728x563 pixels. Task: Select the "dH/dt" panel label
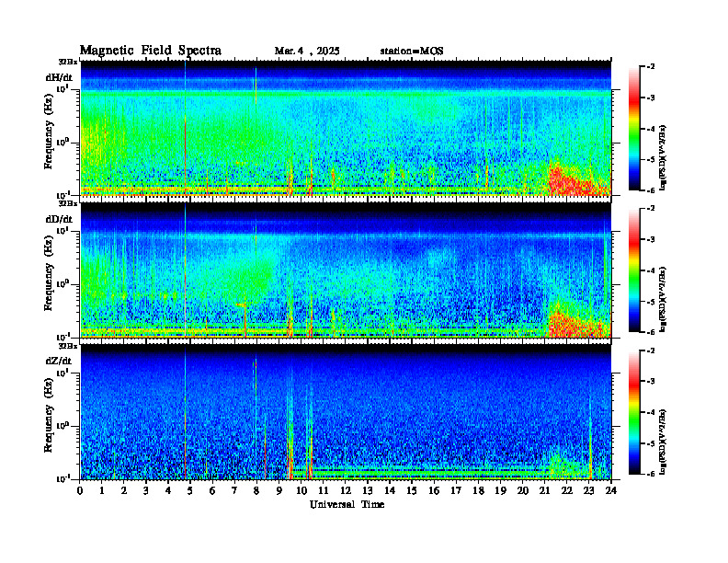pos(59,77)
